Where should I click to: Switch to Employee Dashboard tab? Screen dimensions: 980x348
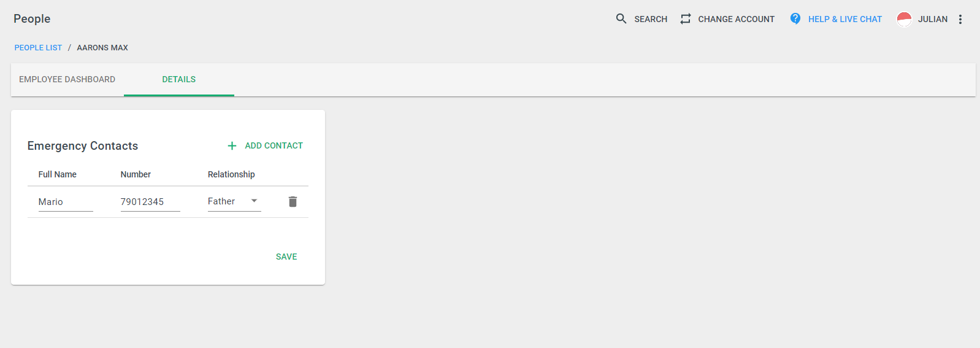(67, 79)
